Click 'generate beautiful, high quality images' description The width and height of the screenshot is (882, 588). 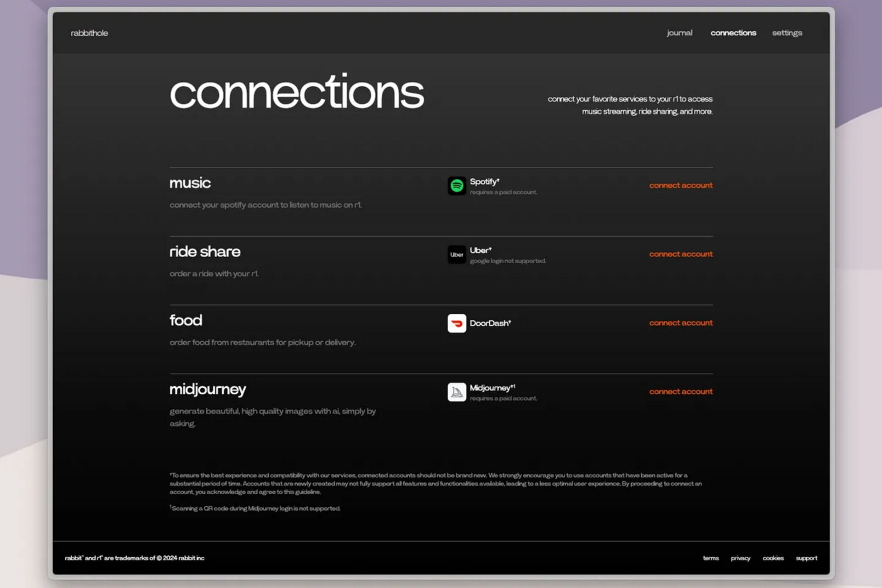(x=273, y=417)
